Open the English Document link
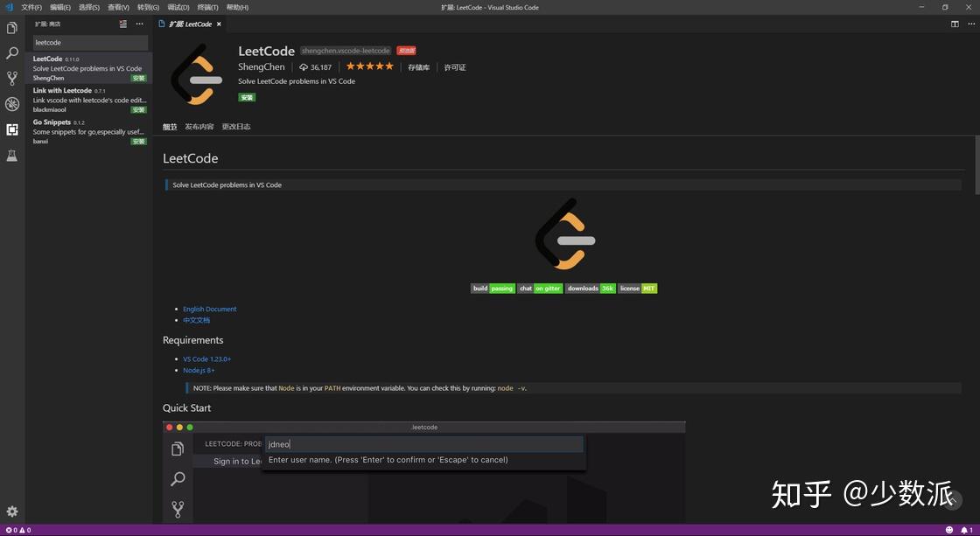 click(209, 309)
